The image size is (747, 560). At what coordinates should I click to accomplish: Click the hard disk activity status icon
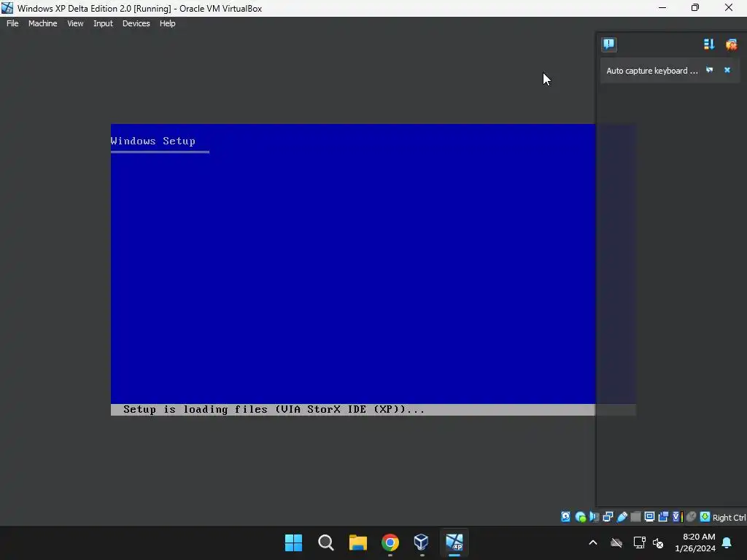pyautogui.click(x=565, y=517)
